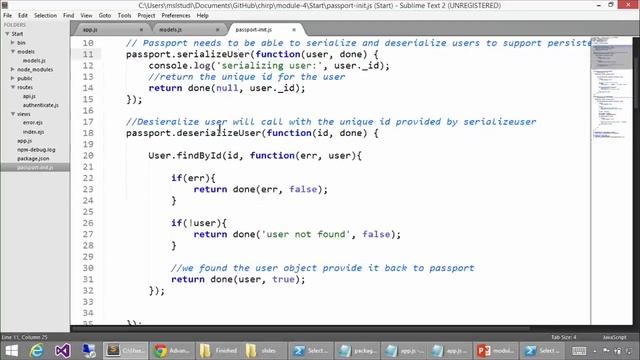
Task: Open the Tools menu
Action: click(x=124, y=16)
